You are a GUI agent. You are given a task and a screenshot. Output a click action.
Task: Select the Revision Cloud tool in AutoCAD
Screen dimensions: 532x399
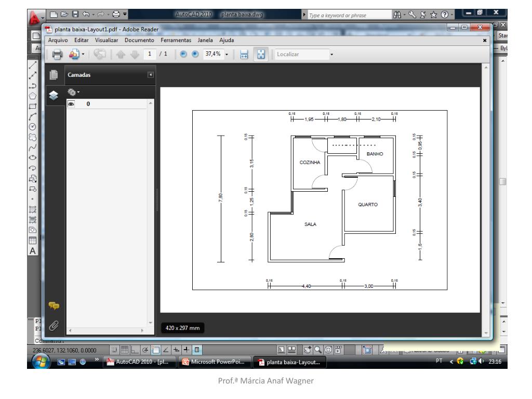point(33,137)
